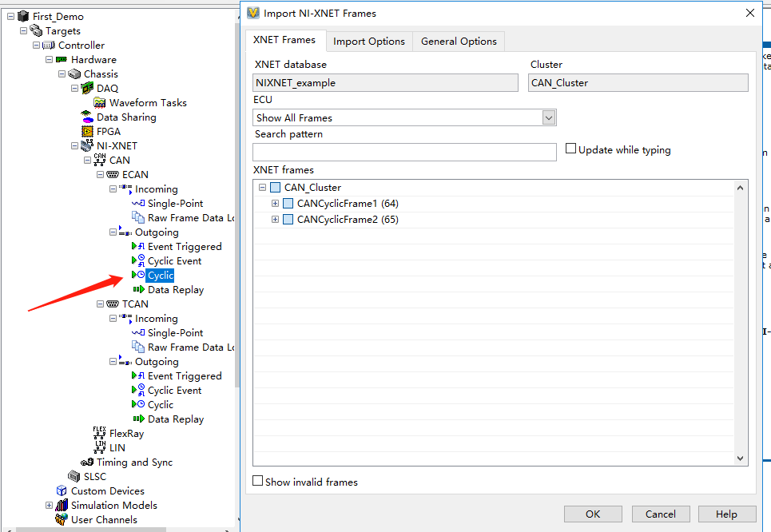
Task: Click the User Channels icon
Action: 62,519
